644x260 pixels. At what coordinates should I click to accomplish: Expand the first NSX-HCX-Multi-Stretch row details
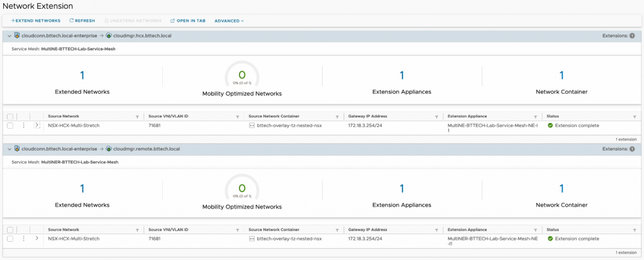click(x=37, y=126)
